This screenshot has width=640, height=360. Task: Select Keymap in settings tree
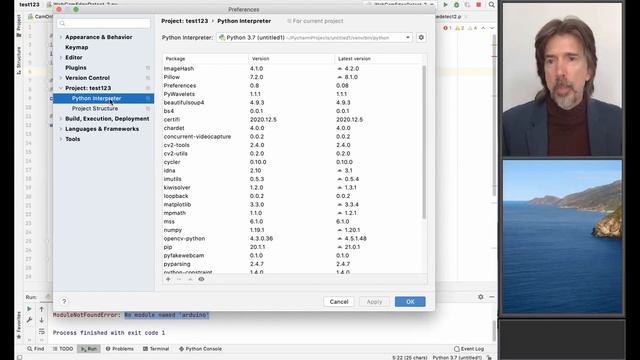[x=77, y=47]
